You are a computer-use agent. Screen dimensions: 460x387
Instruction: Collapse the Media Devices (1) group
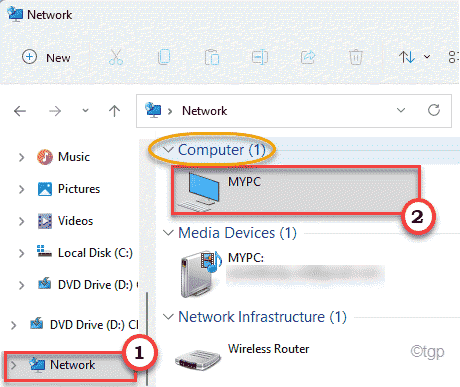[x=169, y=233]
